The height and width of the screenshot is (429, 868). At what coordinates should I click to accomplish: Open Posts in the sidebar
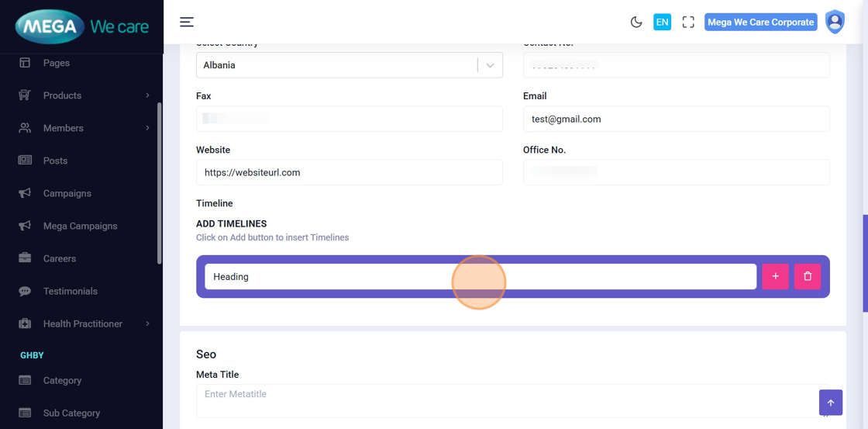tap(55, 161)
